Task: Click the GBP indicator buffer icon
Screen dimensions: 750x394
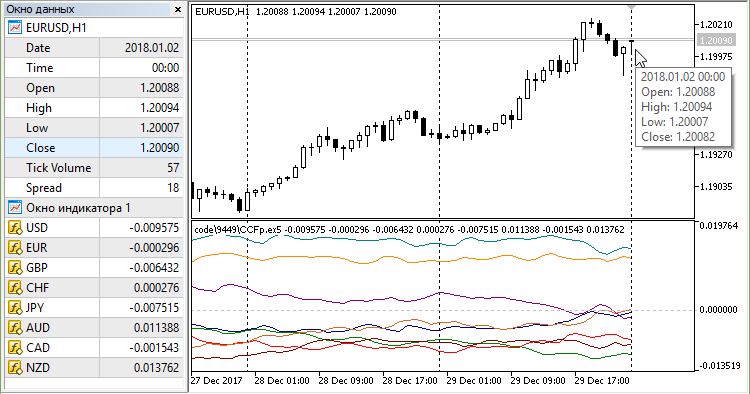Action: pos(15,268)
